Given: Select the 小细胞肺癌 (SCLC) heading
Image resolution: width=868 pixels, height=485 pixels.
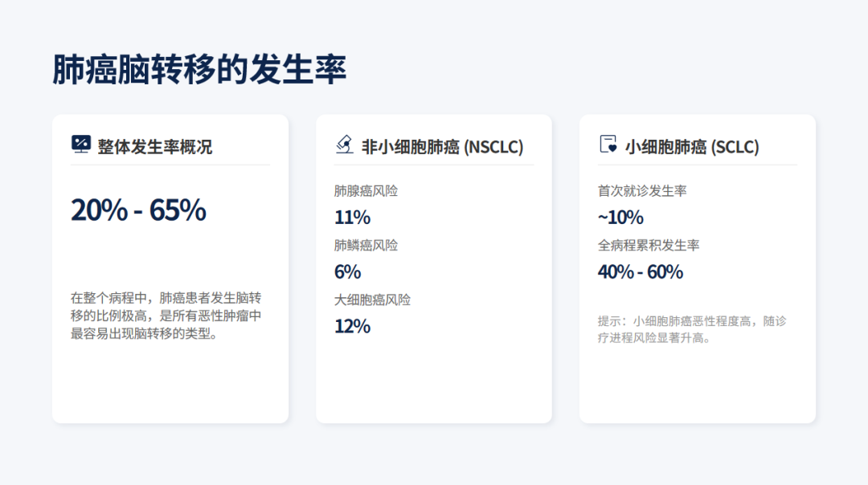Looking at the screenshot, I should (692, 147).
